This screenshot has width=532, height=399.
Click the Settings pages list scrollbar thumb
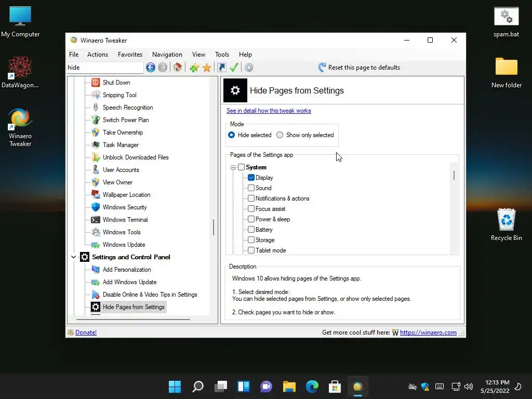tap(454, 175)
